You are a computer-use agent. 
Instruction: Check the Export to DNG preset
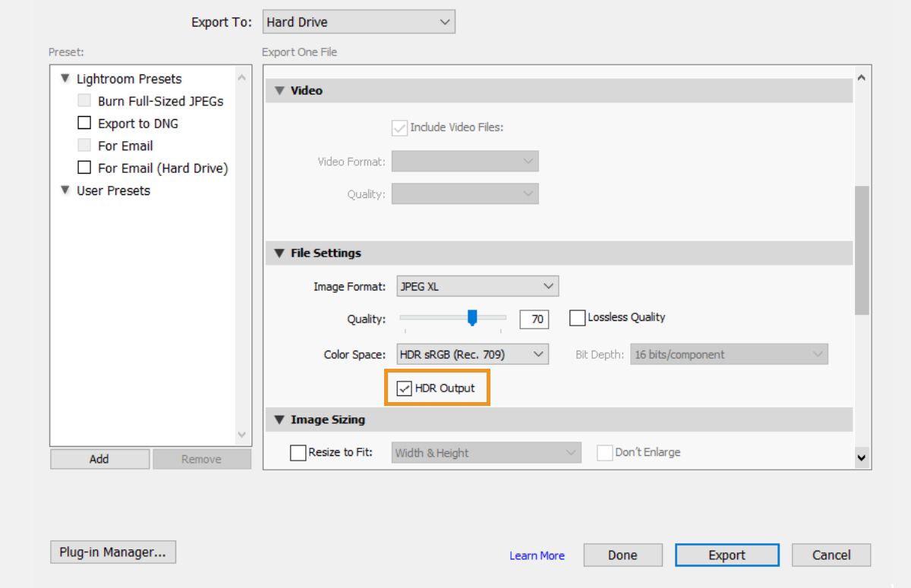[84, 123]
